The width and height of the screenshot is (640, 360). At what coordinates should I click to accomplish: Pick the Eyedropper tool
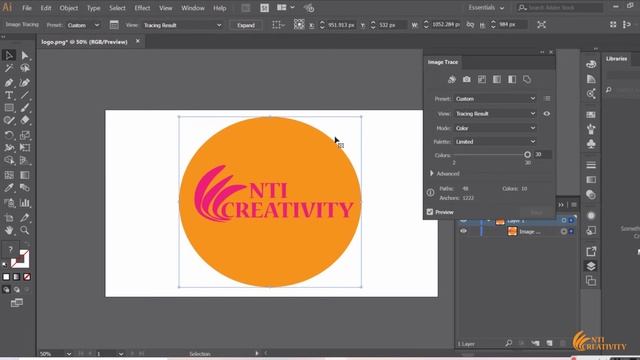tap(9, 188)
